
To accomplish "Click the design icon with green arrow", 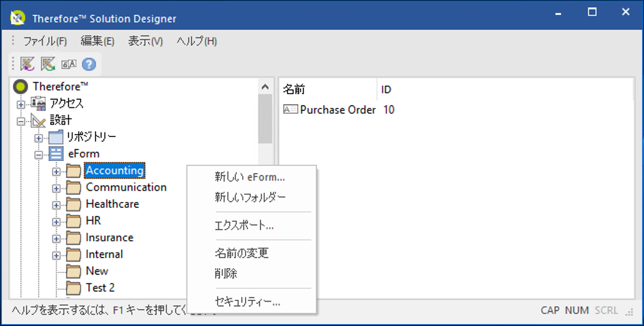I will coord(48,64).
